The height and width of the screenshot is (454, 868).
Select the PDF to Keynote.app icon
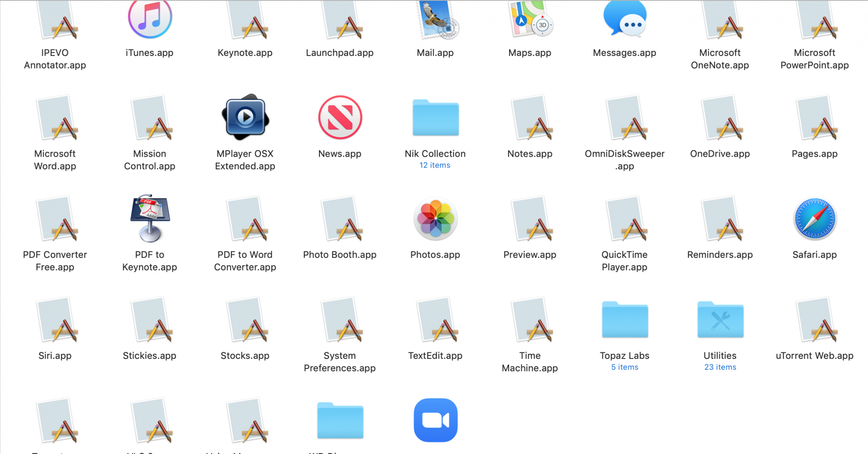(x=150, y=218)
